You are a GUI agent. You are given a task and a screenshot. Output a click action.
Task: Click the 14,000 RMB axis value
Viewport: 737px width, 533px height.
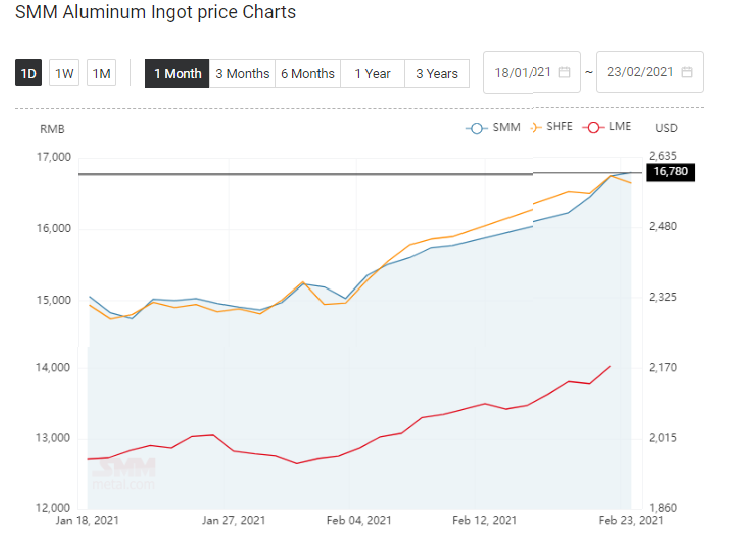click(53, 368)
